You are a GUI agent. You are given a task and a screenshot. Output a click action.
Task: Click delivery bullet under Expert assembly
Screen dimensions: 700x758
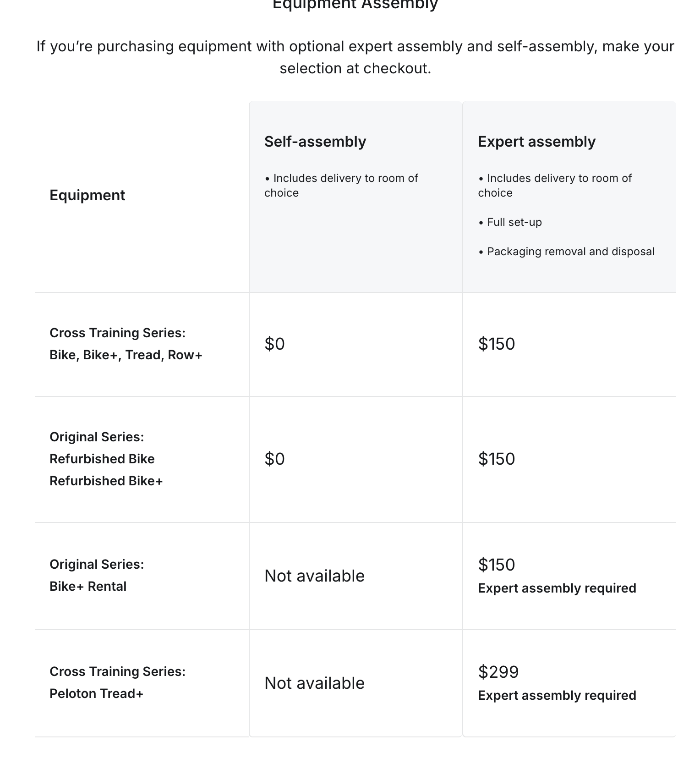555,185
